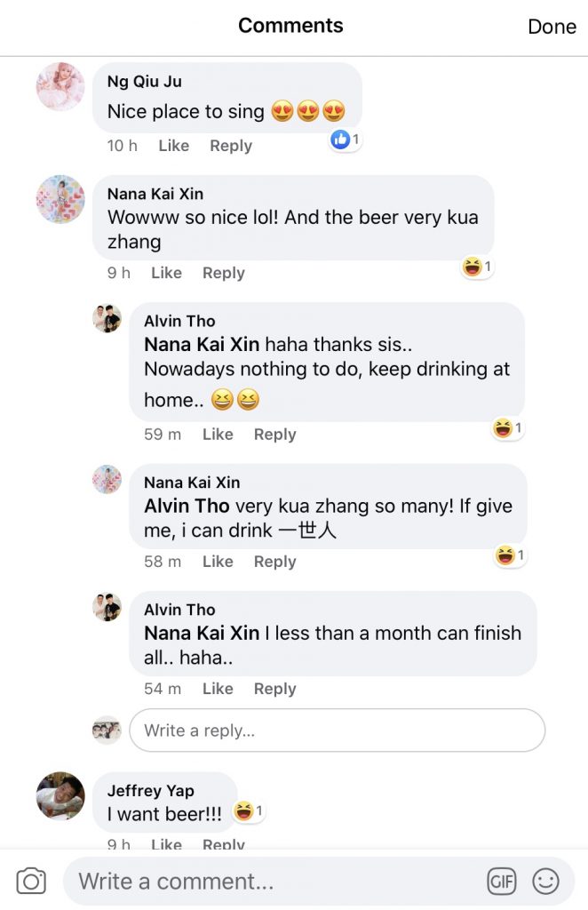Open Jeffrey Yap's profile name
This screenshot has height=910, width=588.
150,790
